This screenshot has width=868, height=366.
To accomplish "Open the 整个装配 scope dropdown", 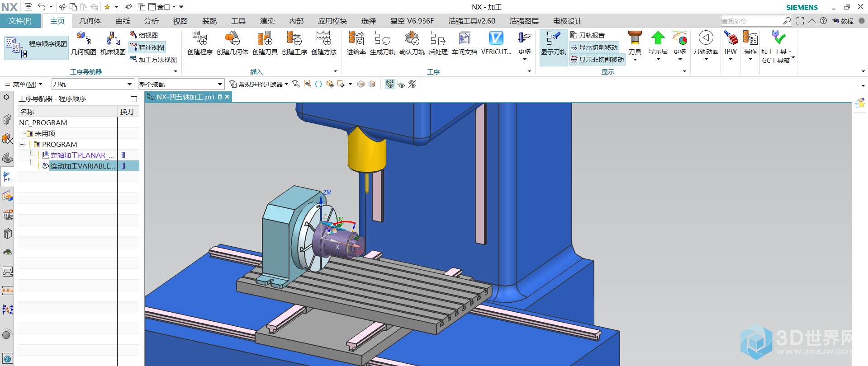I will 181,84.
